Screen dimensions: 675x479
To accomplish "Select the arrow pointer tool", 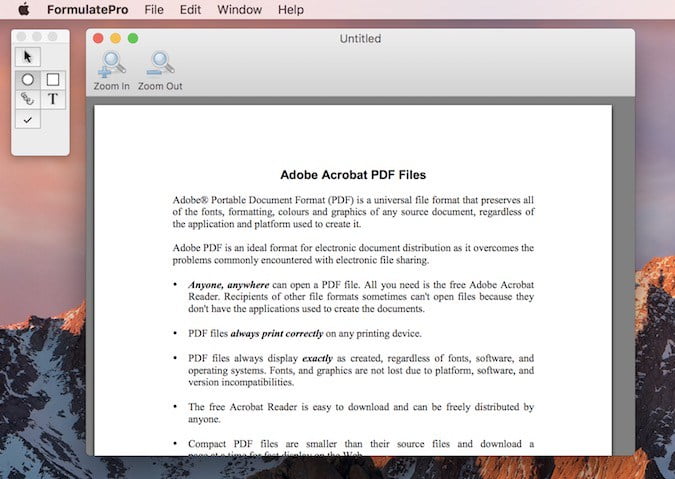I will tap(28, 57).
